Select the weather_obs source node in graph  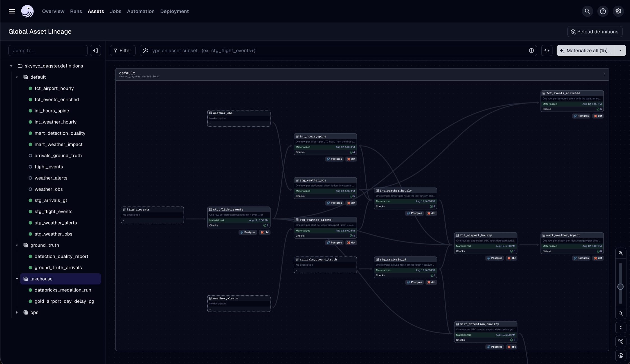point(238,118)
